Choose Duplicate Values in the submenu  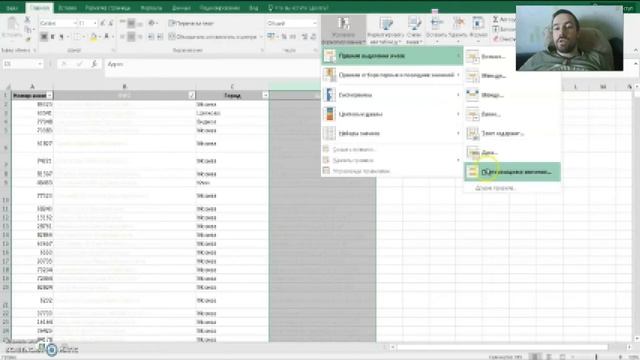point(512,172)
